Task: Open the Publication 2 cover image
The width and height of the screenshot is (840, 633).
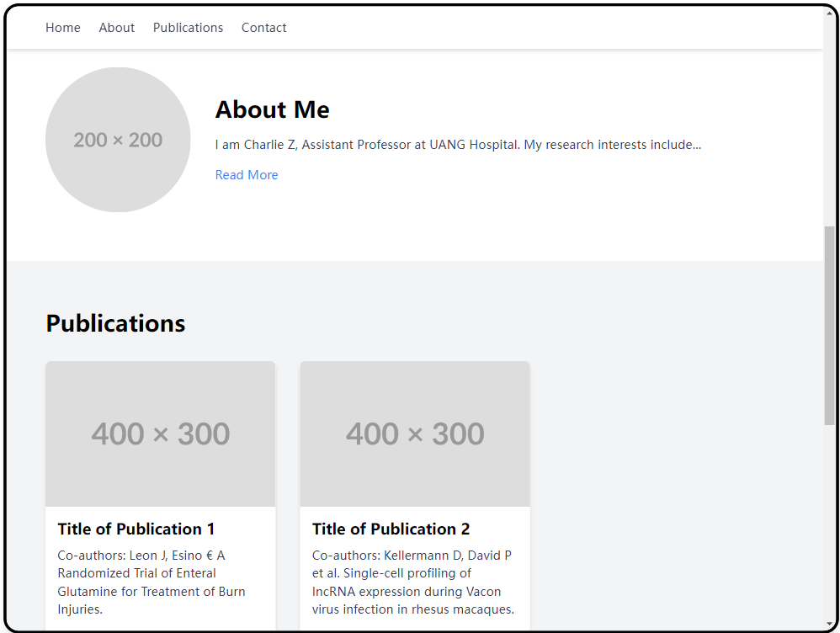Action: click(x=415, y=434)
